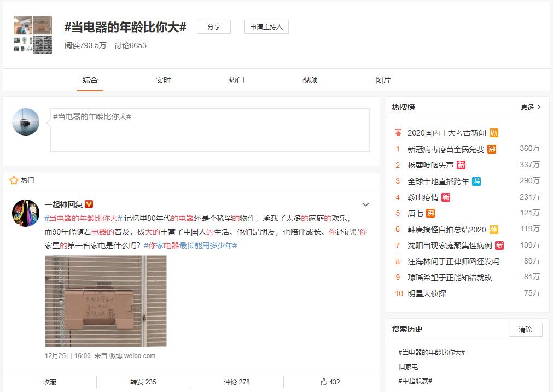553x392 pixels.
Task: Open 一起神回复's profile avatar
Action: (x=25, y=210)
